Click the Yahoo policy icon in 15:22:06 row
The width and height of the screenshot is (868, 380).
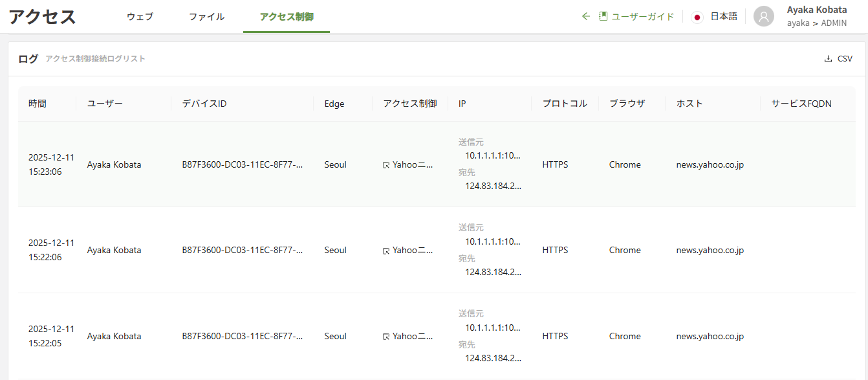(x=386, y=251)
